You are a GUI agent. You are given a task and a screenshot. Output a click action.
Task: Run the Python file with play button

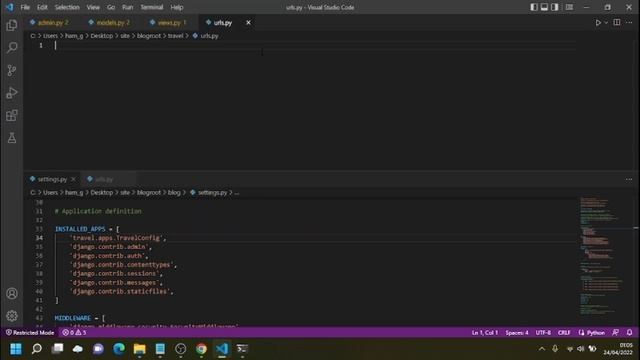click(598, 22)
